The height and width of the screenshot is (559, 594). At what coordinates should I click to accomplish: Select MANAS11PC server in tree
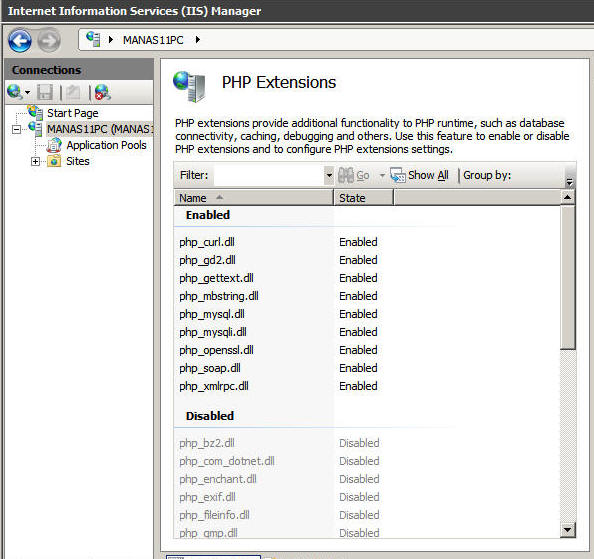[100, 129]
